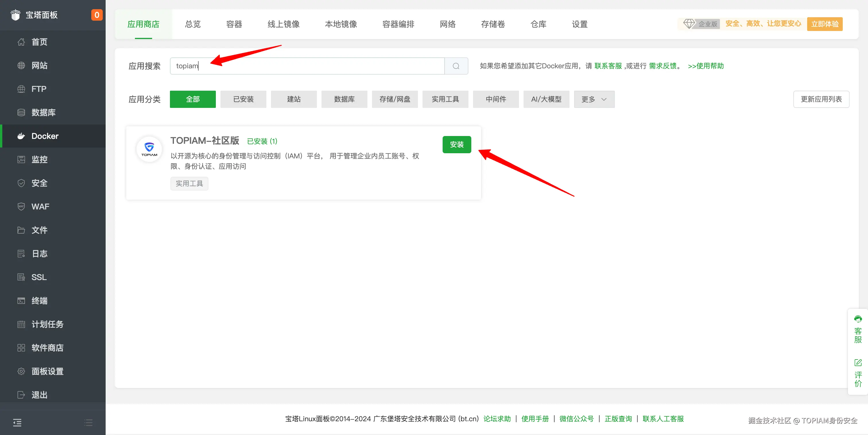Click the green 安装 button

click(457, 145)
